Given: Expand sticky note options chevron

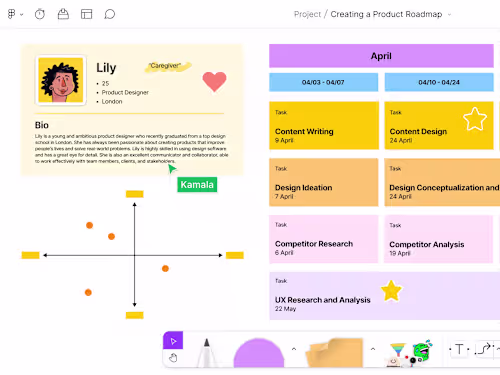Looking at the screenshot, I should pyautogui.click(x=373, y=349).
